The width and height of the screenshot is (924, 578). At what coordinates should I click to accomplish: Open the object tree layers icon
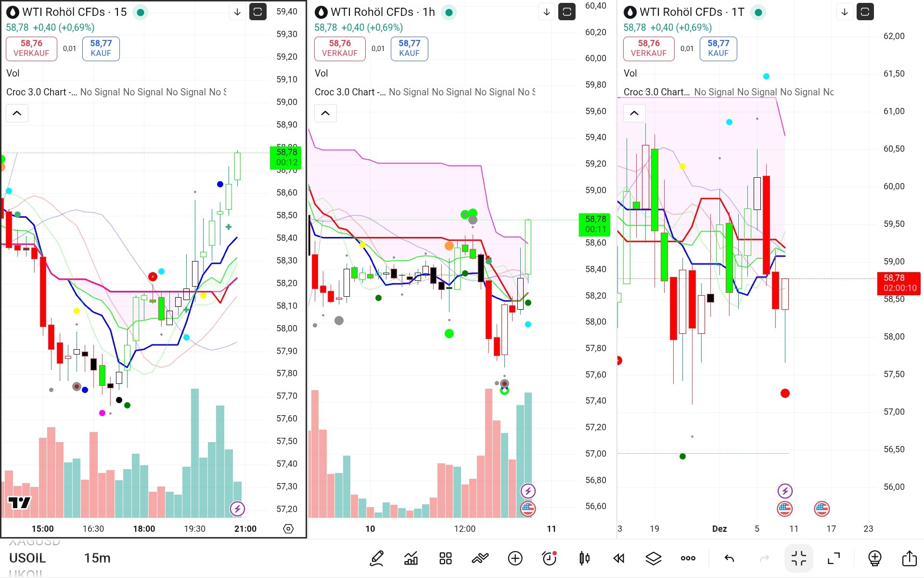(x=653, y=558)
